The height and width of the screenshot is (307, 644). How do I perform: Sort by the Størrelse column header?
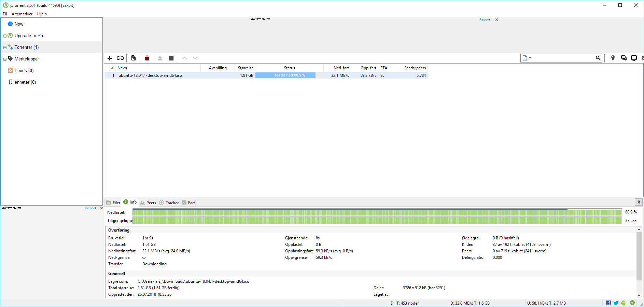[245, 68]
